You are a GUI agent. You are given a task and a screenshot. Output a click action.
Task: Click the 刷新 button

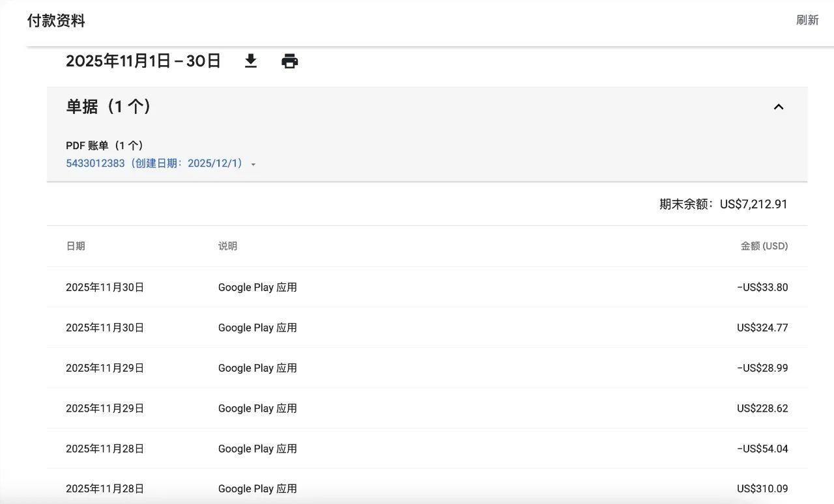coord(807,20)
